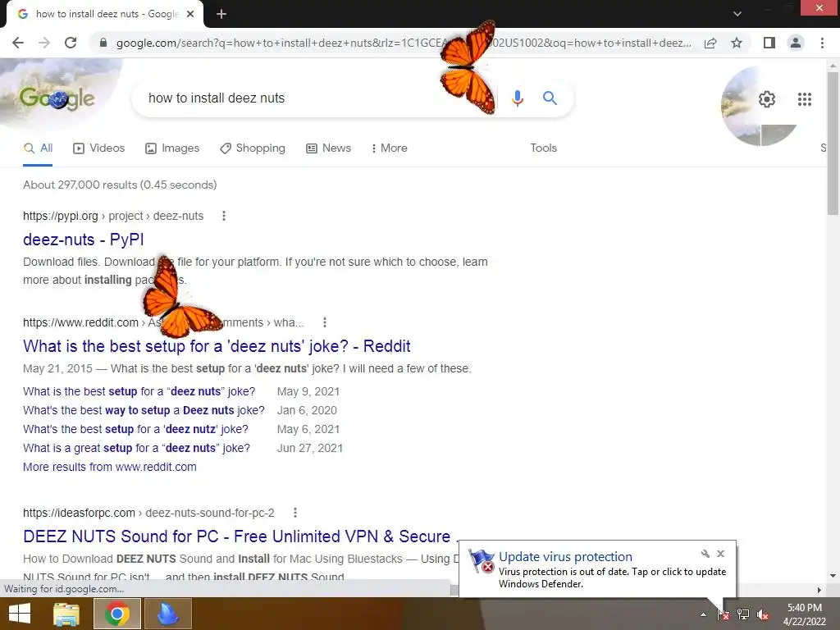Expand the More search options menu
Viewport: 840px width, 630px height.
pyautogui.click(x=390, y=148)
